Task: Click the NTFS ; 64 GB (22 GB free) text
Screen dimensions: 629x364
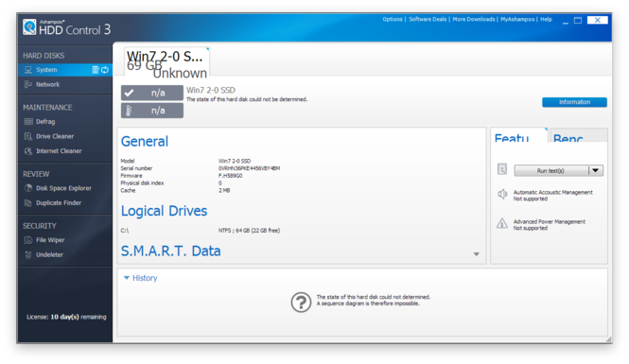Action: (249, 231)
